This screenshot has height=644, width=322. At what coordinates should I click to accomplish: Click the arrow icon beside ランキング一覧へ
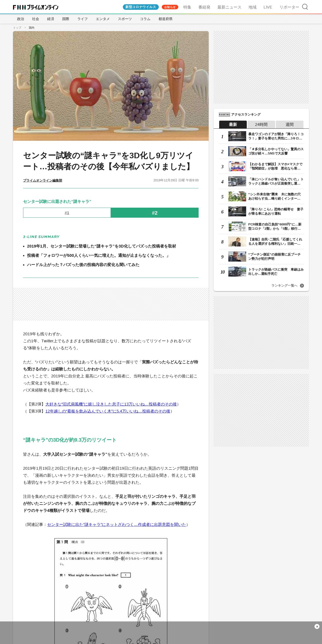pos(302,286)
